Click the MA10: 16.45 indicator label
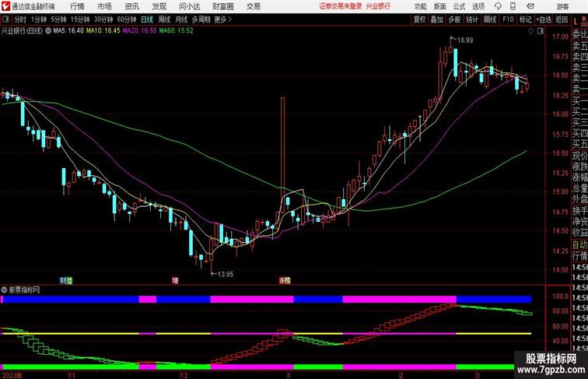Image resolution: width=588 pixels, height=379 pixels. point(103,31)
